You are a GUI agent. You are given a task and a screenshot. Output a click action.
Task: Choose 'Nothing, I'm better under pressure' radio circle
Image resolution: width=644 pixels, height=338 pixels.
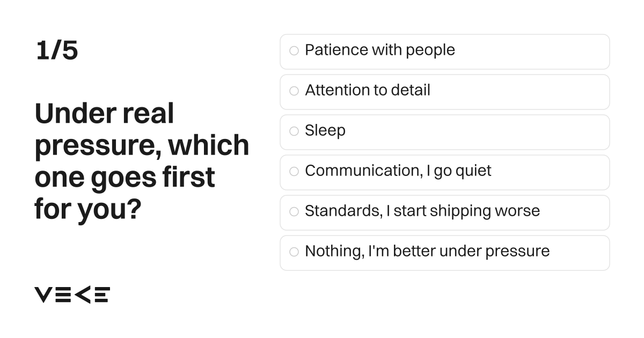pyautogui.click(x=294, y=252)
